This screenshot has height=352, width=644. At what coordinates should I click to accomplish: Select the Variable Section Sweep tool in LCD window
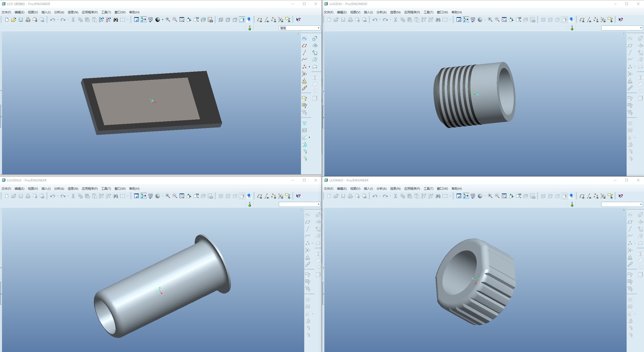(x=315, y=53)
